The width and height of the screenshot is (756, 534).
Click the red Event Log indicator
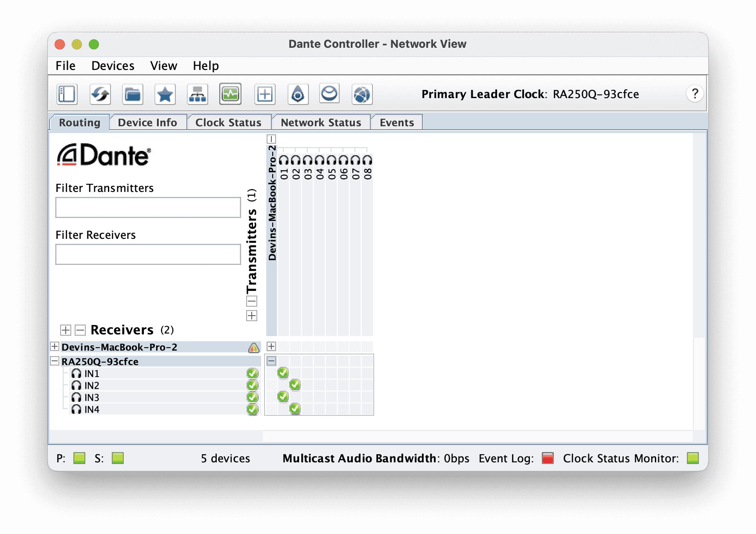point(547,458)
